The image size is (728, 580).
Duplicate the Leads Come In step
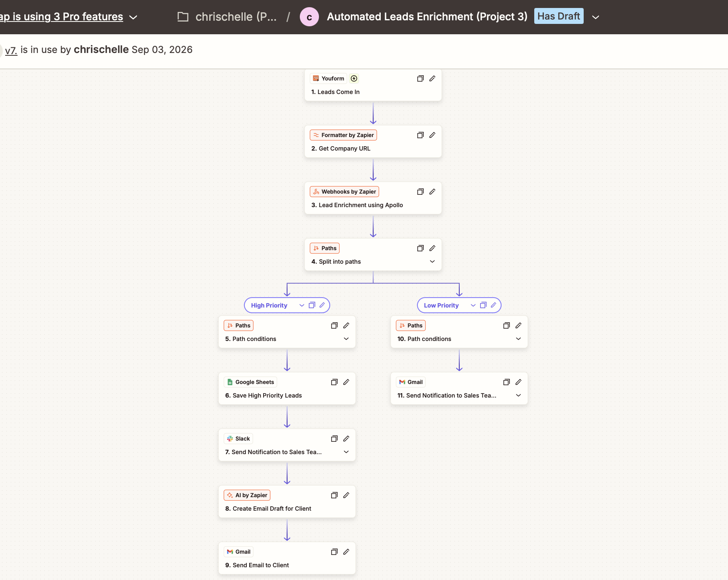[x=420, y=78]
